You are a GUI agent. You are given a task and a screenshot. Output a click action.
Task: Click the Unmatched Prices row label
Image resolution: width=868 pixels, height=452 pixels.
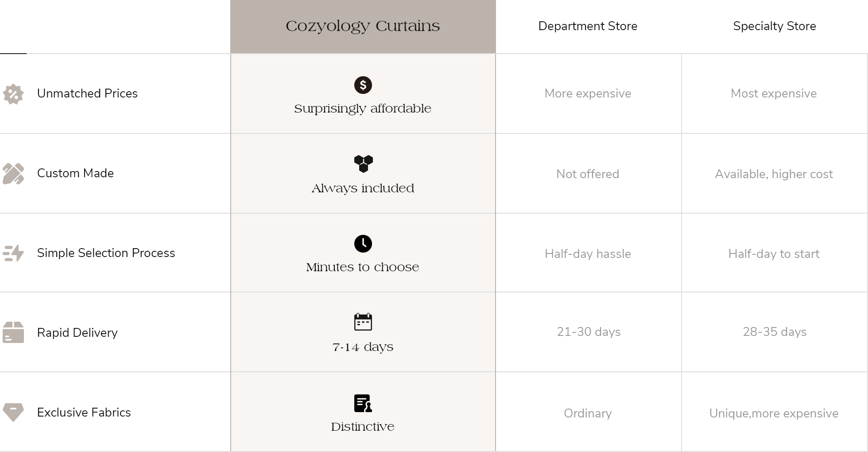[87, 94]
